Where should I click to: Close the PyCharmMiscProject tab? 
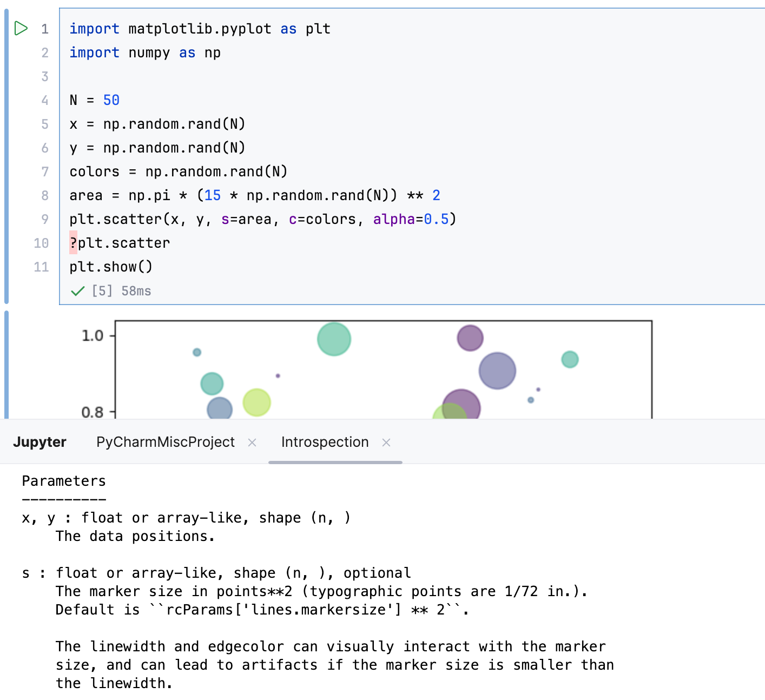point(252,443)
